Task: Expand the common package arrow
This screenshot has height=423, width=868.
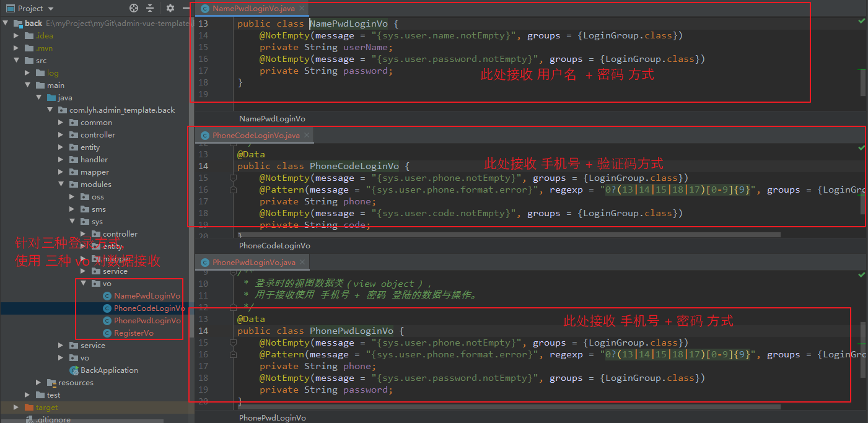Action: [61, 123]
